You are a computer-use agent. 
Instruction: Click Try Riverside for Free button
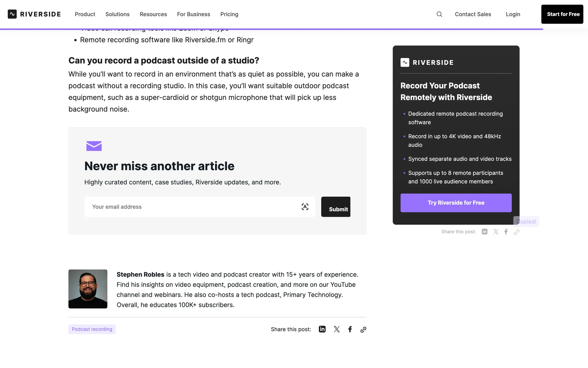tap(456, 203)
